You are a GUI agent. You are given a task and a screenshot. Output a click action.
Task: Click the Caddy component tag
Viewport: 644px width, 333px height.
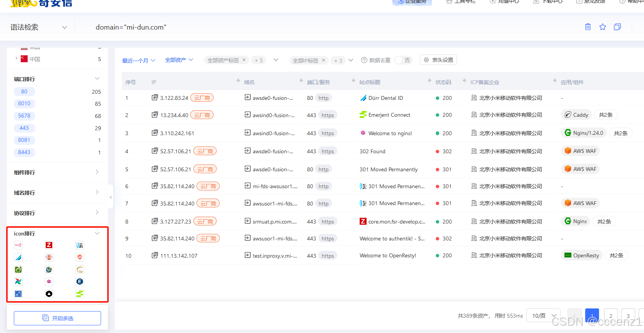576,114
